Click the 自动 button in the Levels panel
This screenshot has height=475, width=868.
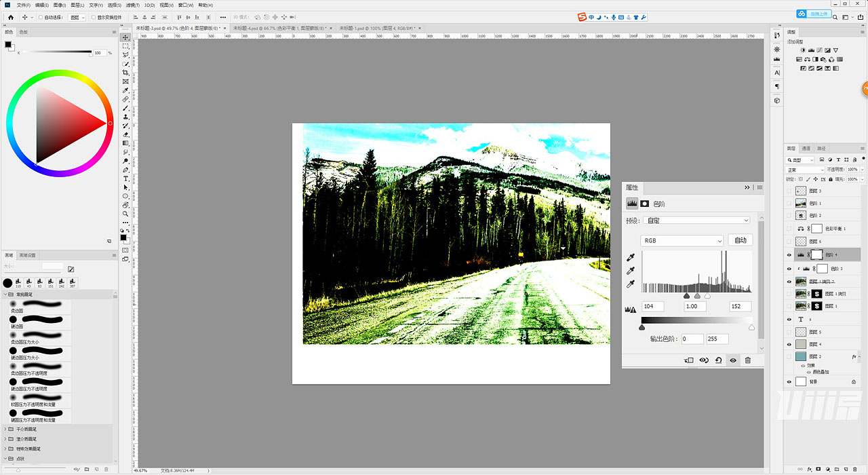[741, 240]
